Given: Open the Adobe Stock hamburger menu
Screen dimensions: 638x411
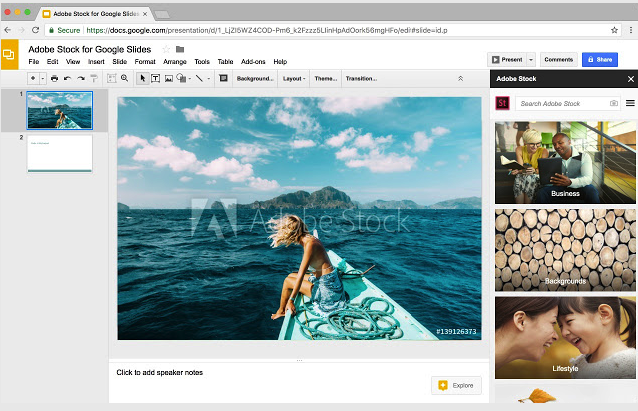Looking at the screenshot, I should (630, 103).
